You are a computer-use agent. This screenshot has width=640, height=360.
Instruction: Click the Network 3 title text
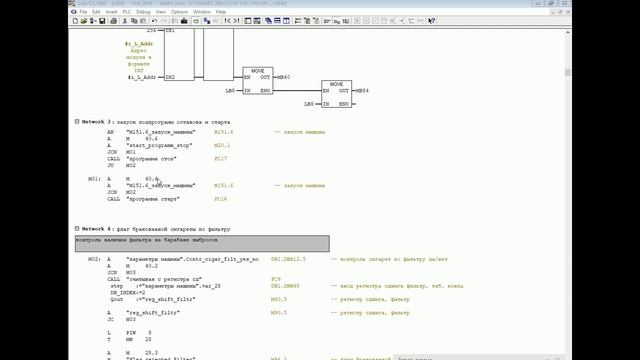pyautogui.click(x=173, y=122)
